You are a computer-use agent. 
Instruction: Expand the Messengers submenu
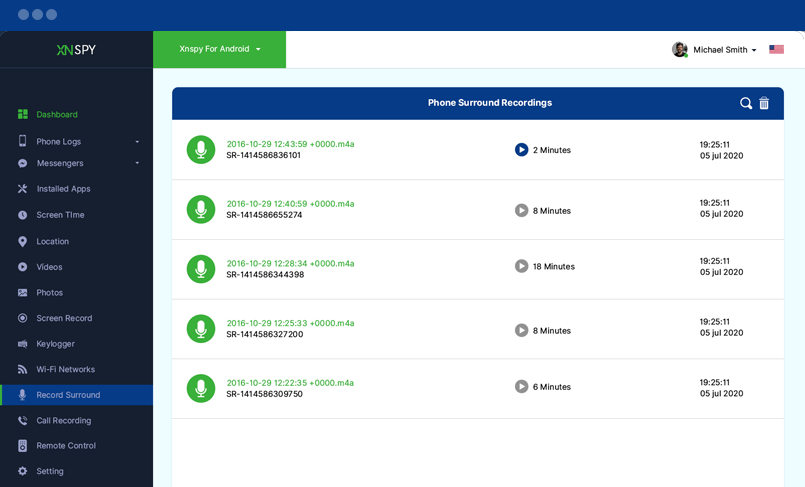pos(137,164)
